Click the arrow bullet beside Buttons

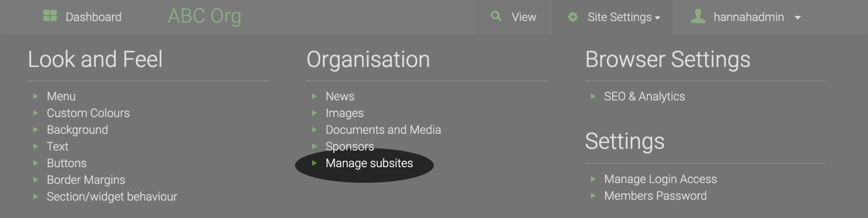point(35,163)
